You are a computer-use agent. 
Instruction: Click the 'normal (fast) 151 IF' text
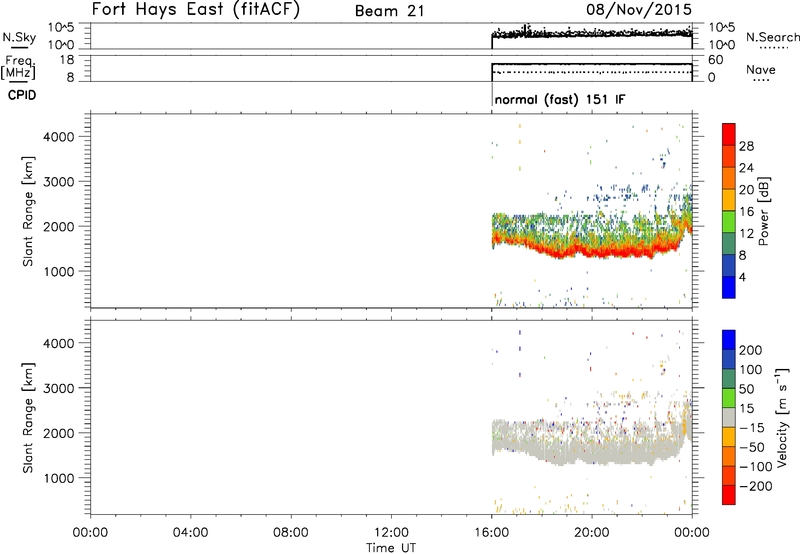point(560,99)
